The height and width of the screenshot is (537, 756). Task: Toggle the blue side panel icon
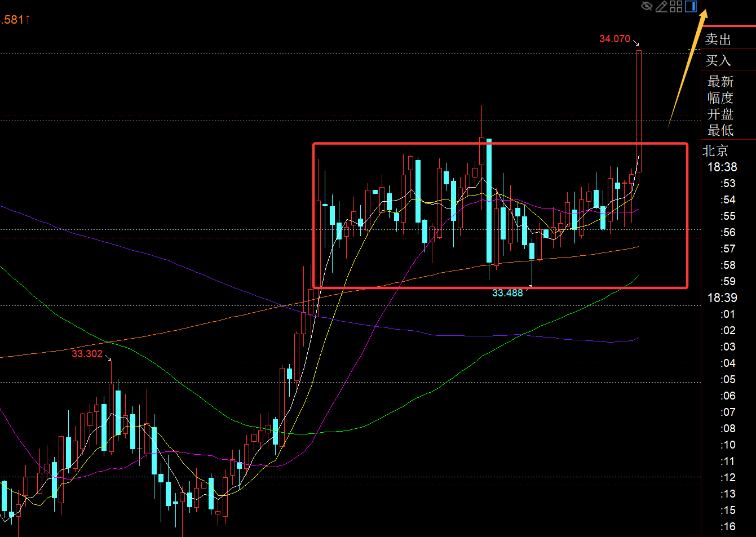691,6
